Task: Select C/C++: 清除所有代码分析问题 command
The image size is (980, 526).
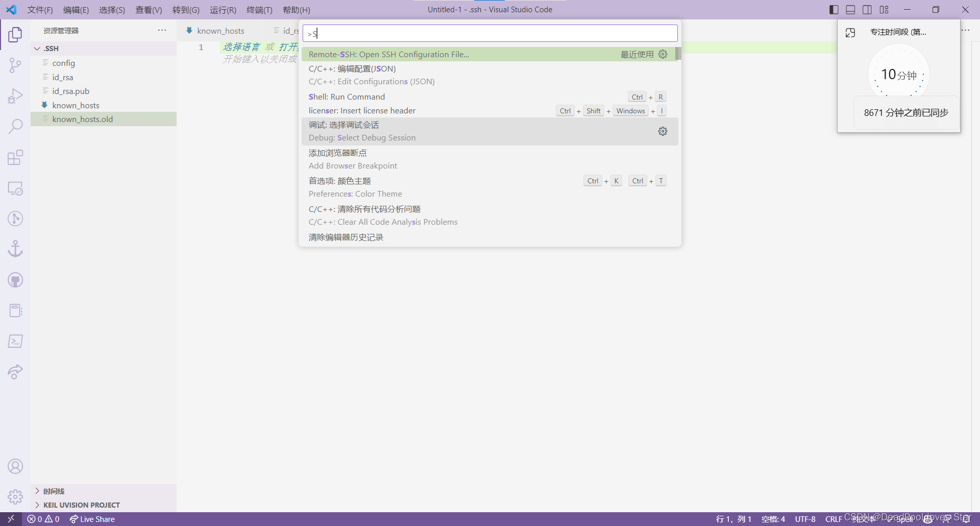Action: [490, 216]
